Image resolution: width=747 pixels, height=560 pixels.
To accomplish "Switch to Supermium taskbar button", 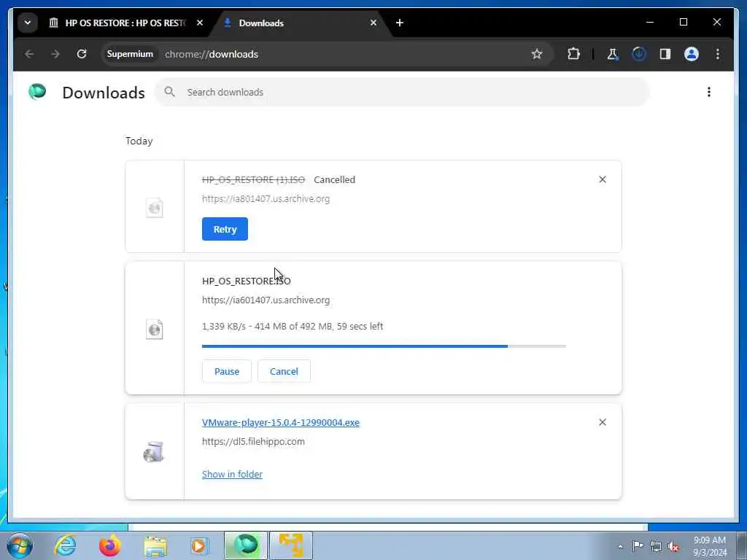I will coord(246,545).
